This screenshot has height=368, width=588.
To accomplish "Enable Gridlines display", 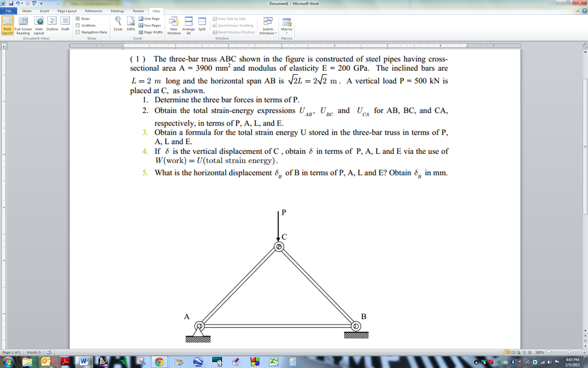I will (x=78, y=25).
